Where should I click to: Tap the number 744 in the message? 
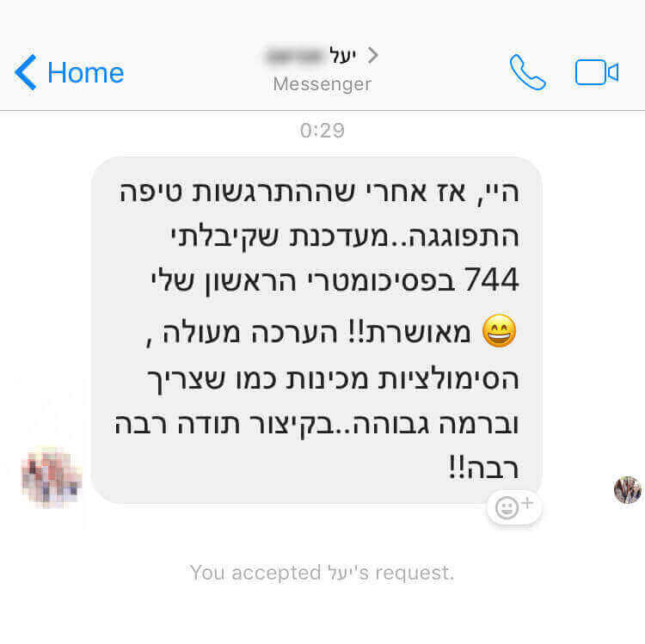coord(492,279)
